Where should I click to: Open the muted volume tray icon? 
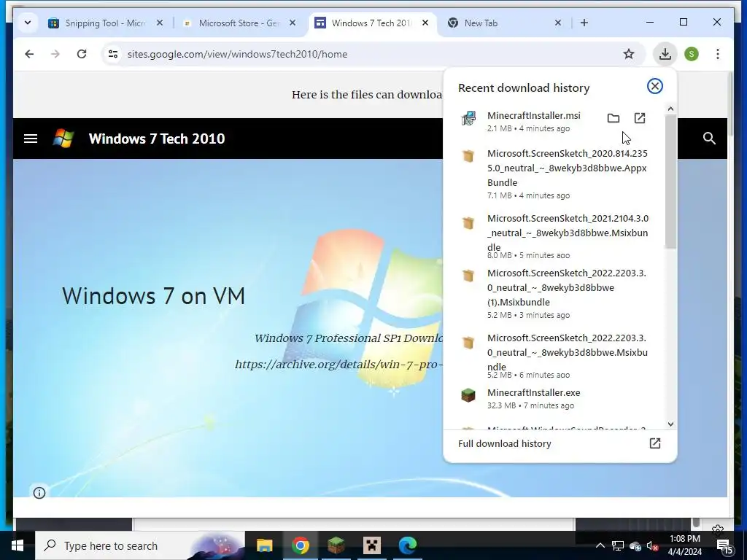point(653,545)
